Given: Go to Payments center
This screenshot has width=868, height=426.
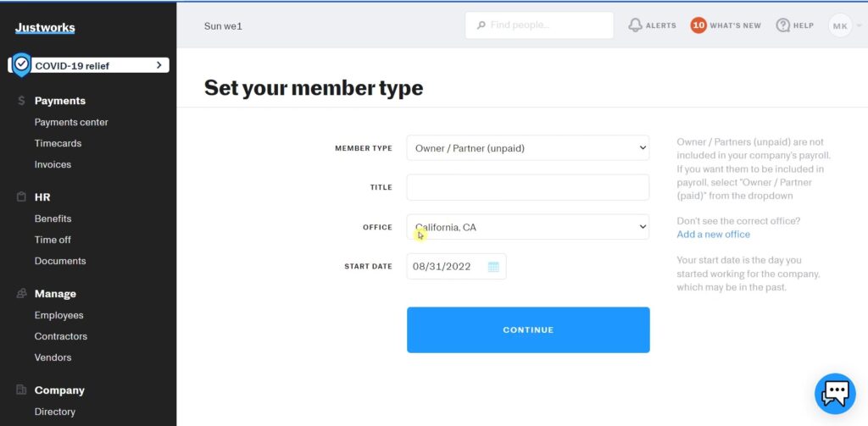Looking at the screenshot, I should pyautogui.click(x=71, y=122).
